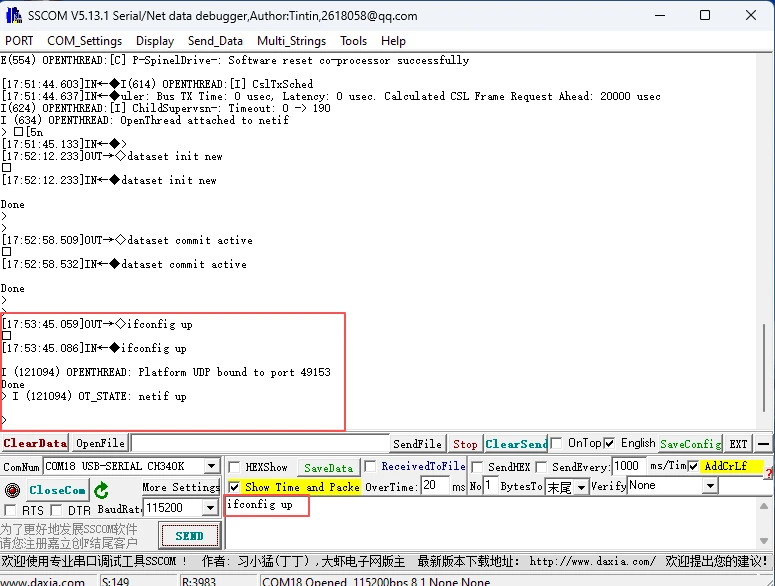Click the ClearData button
The width and height of the screenshot is (775, 586).
35,443
